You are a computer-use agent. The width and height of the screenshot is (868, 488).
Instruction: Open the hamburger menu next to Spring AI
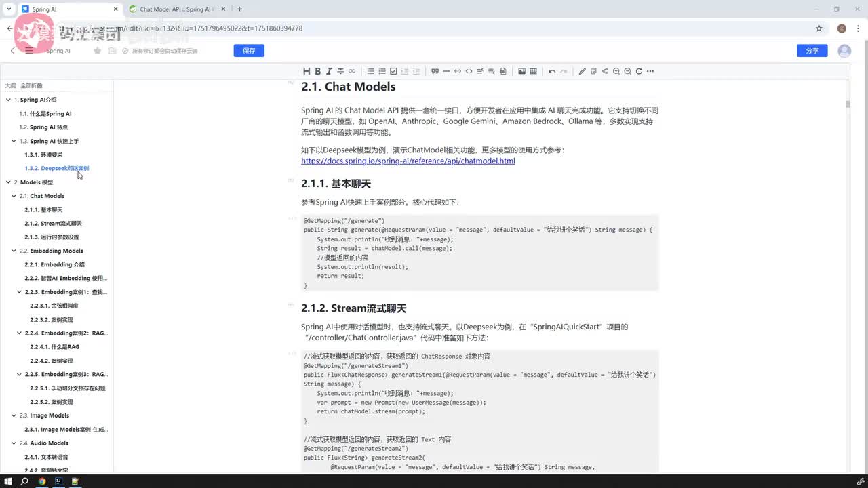28,51
